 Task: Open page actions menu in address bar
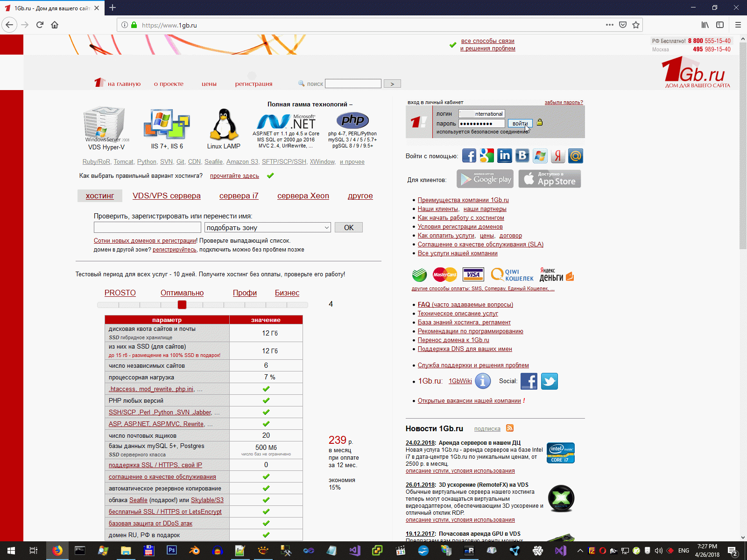[610, 25]
